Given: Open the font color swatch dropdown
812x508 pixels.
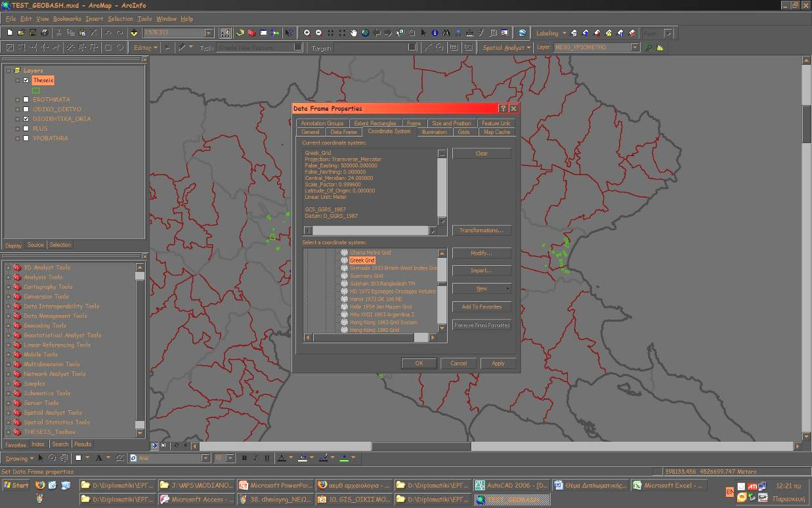Looking at the screenshot, I should [290, 457].
